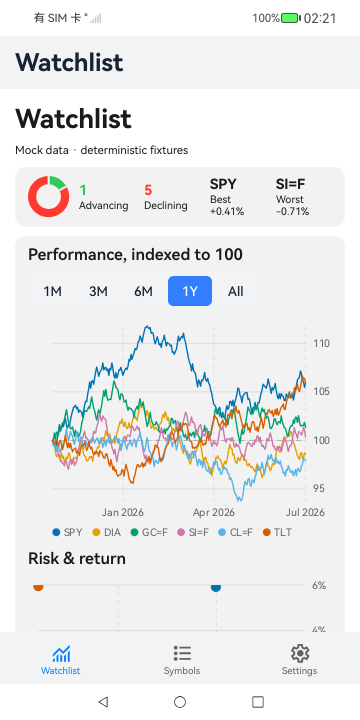Tap the battery indicator in status bar
Screen dimensions: 360x720
[291, 18]
